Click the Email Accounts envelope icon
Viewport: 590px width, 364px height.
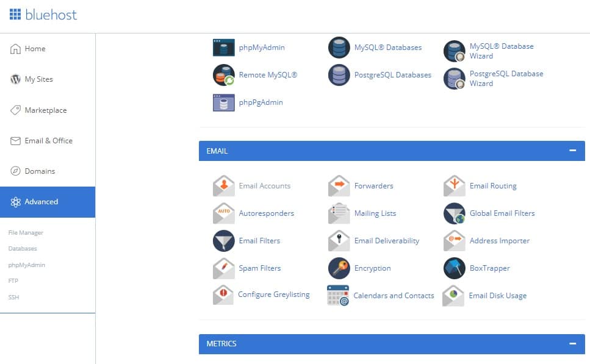[x=223, y=186]
